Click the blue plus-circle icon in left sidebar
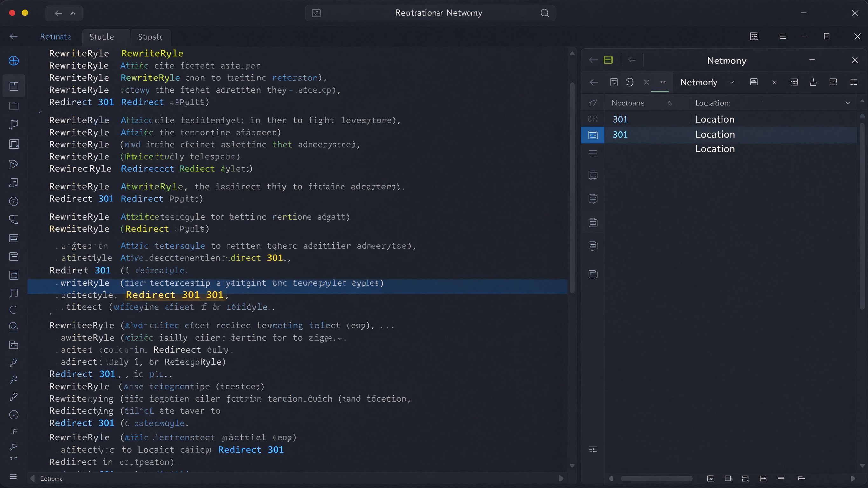 [x=14, y=61]
